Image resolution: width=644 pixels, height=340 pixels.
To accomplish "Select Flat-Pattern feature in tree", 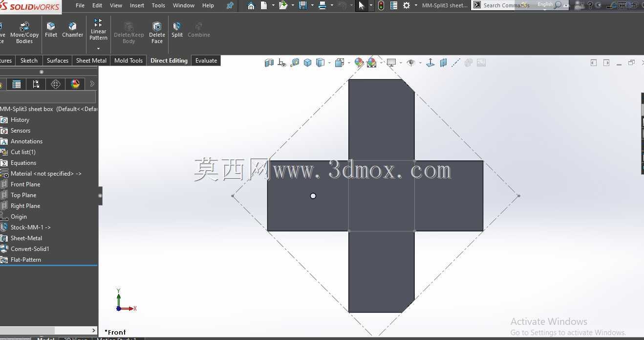I will click(x=26, y=260).
